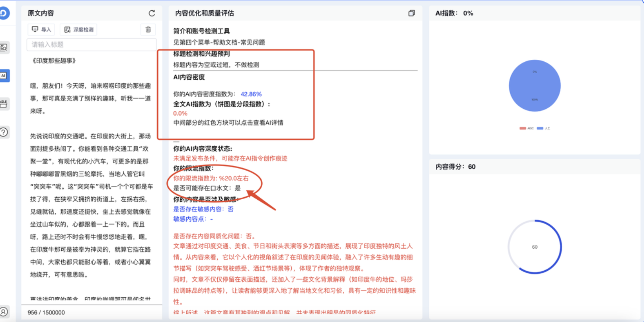Click the red 0.0% full-text AI index

tap(180, 113)
